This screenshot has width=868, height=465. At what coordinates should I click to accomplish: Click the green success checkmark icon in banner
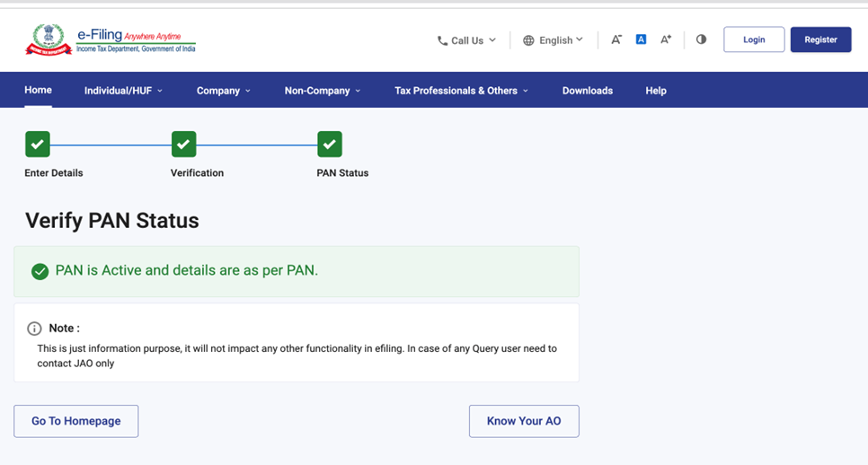pos(40,271)
